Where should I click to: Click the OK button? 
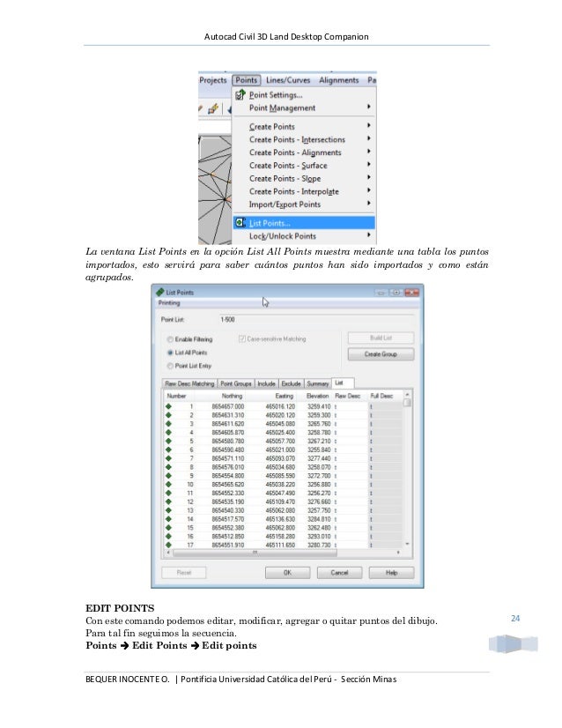pos(288,573)
